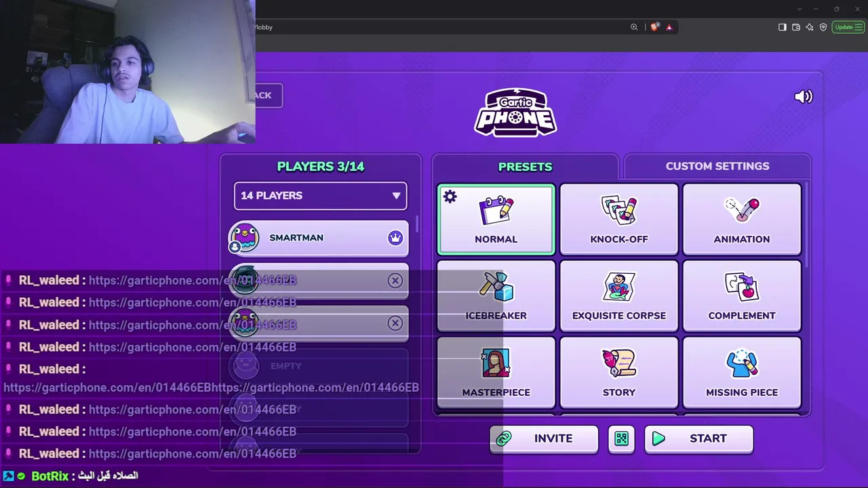This screenshot has width=868, height=488.
Task: Click SMARTMAN's bird avatar
Action: 244,238
